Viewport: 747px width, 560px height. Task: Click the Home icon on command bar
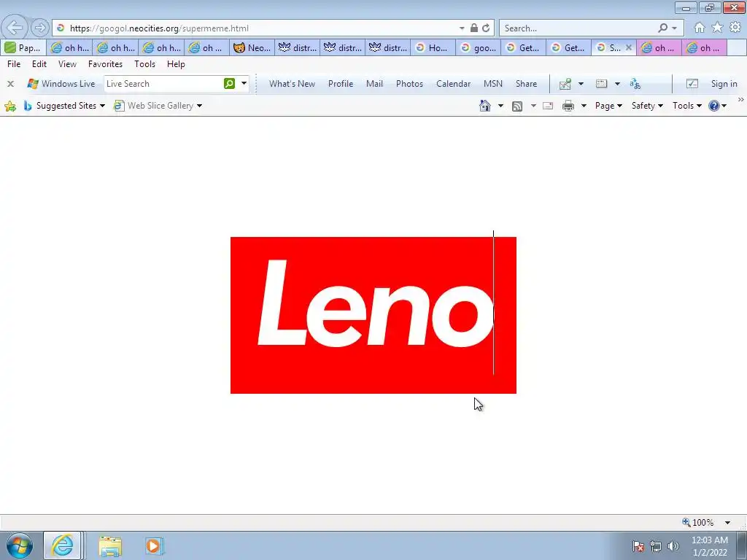click(x=485, y=106)
